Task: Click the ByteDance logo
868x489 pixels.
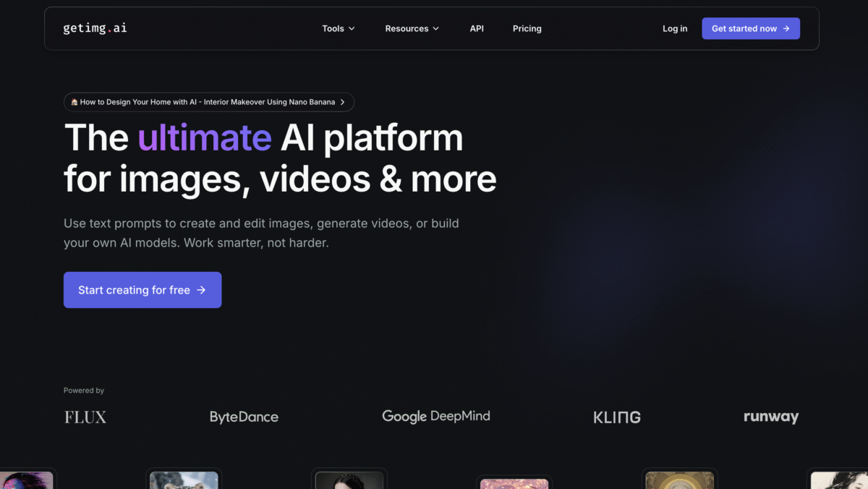Action: pyautogui.click(x=244, y=417)
